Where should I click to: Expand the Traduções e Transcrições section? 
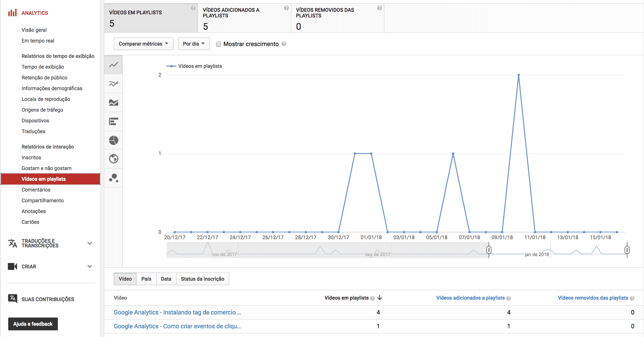(x=89, y=243)
